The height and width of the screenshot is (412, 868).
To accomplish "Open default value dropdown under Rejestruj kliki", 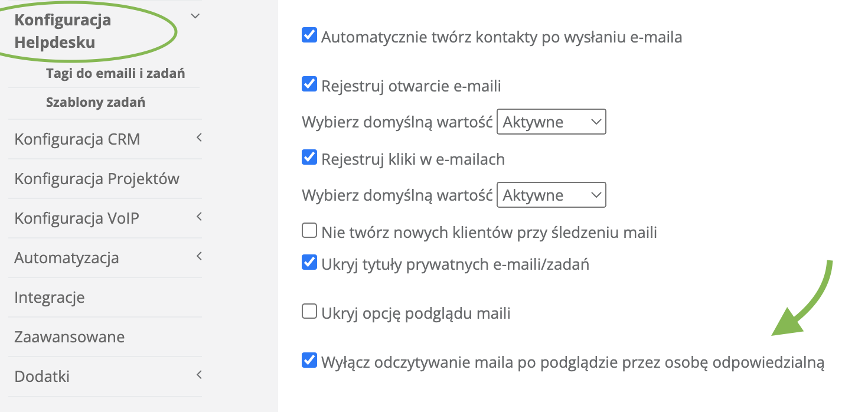I will coord(551,195).
